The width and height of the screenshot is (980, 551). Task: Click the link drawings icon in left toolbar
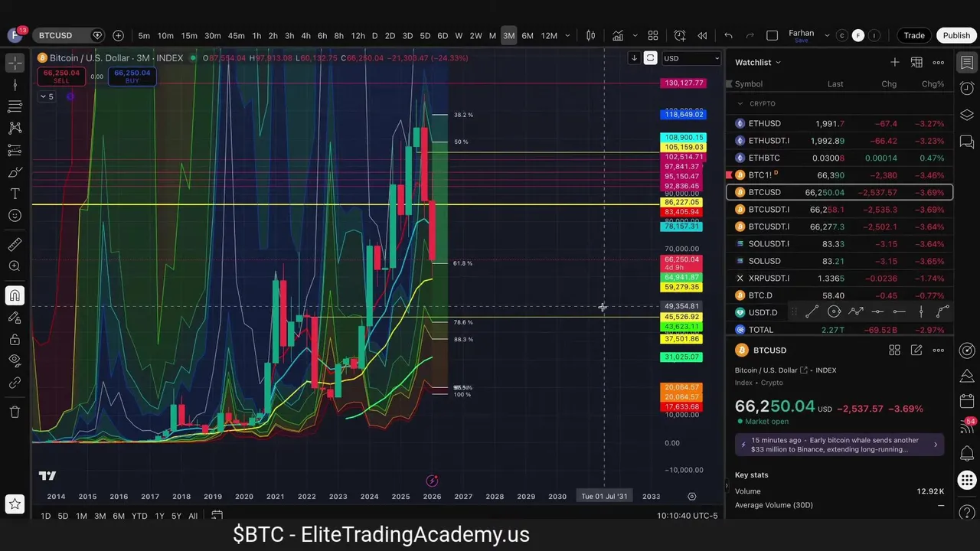15,383
